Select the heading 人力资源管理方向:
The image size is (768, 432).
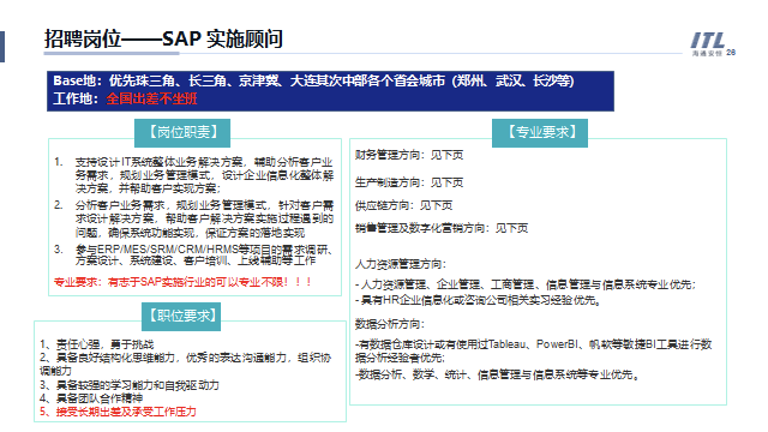click(x=401, y=264)
